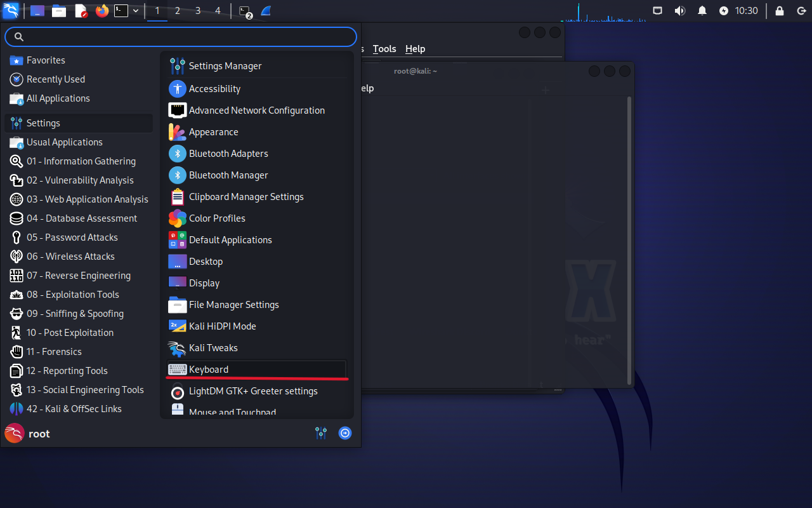The height and width of the screenshot is (508, 812).
Task: Open 10 - Post Exploitation category
Action: point(79,333)
